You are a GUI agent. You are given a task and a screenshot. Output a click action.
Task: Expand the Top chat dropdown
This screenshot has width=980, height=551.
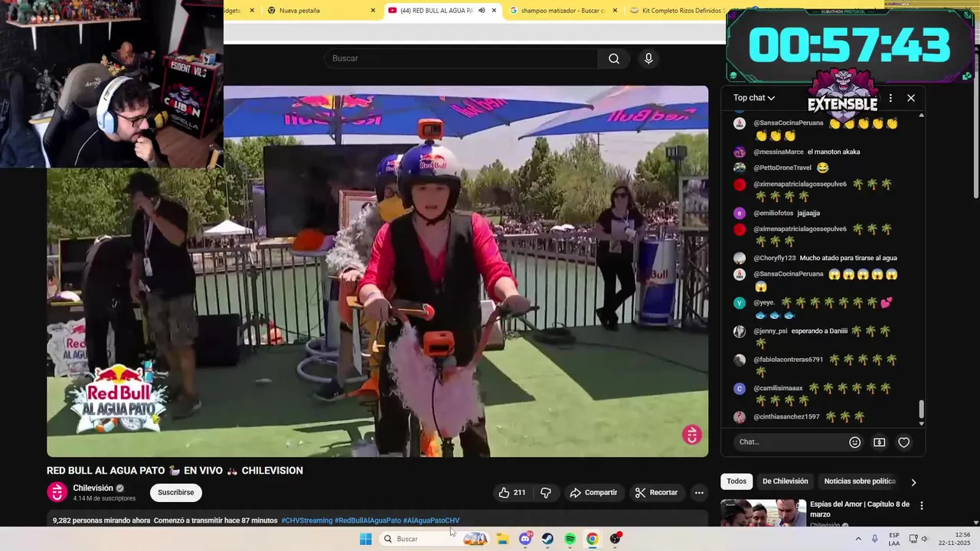pyautogui.click(x=754, y=98)
